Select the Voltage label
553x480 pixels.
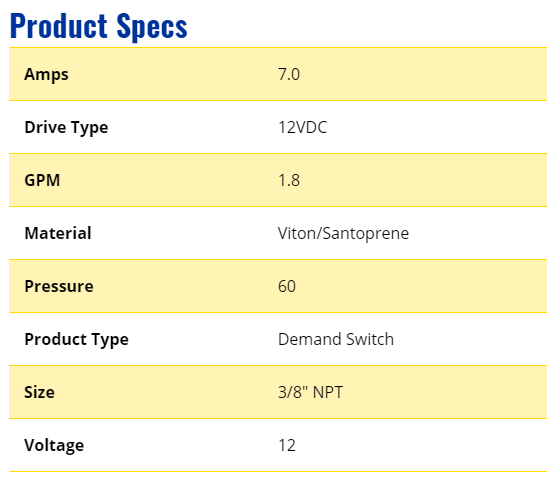click(54, 445)
